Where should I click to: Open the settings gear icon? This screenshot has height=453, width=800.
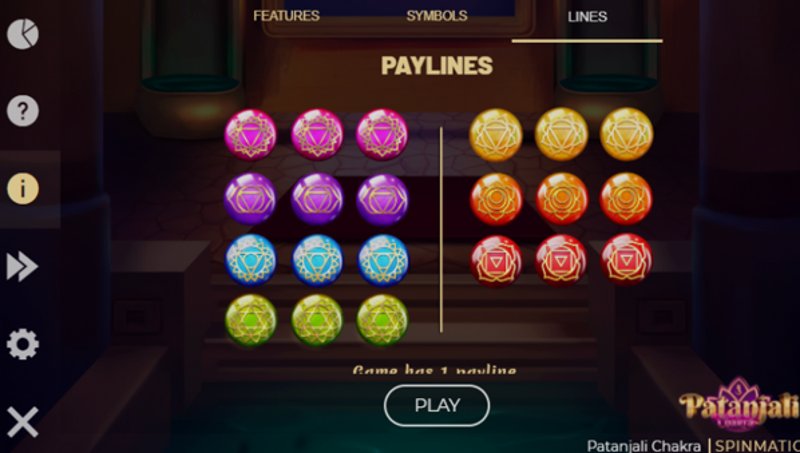tap(22, 344)
